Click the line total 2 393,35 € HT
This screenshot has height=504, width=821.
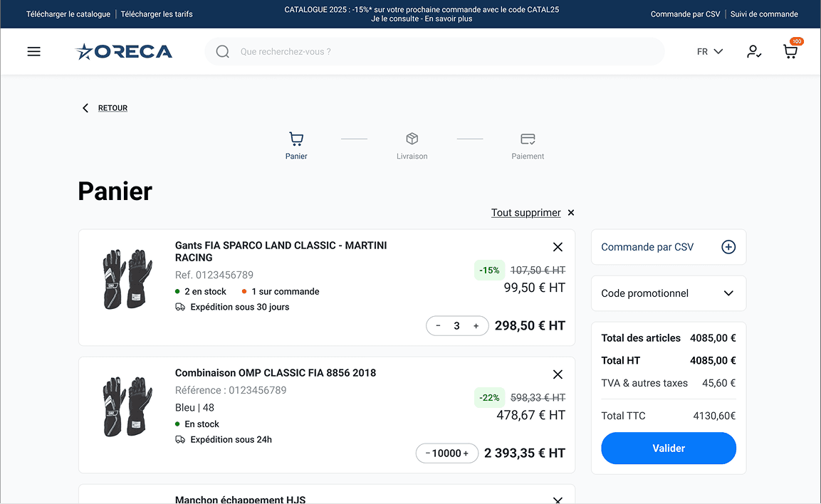[x=525, y=453]
